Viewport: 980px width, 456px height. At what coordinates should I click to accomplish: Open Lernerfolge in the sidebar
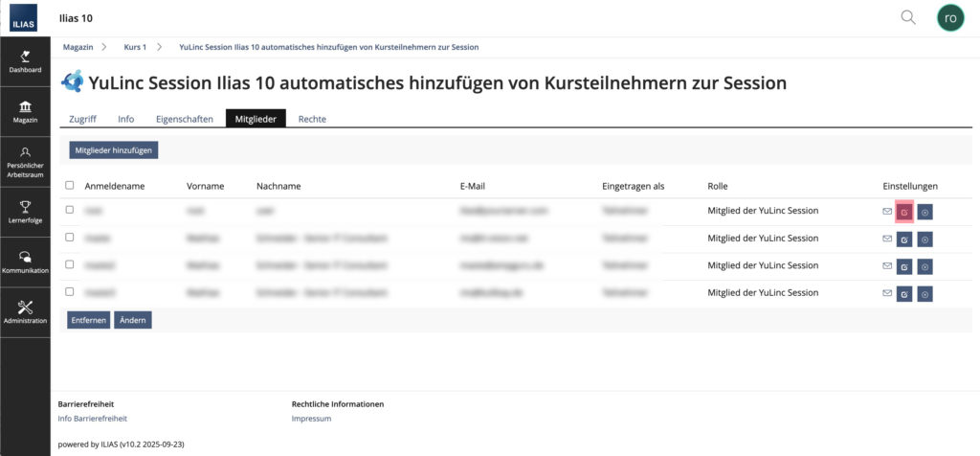tap(25, 211)
